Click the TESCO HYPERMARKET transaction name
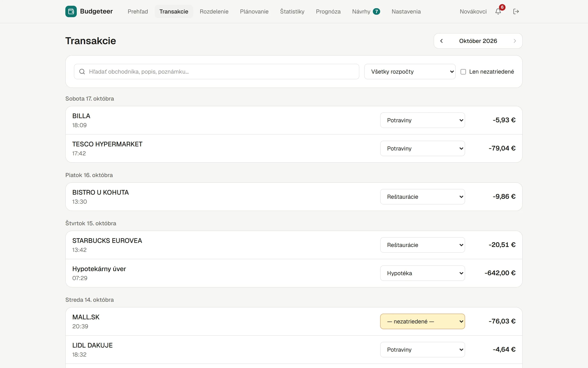The height and width of the screenshot is (368, 588). pyautogui.click(x=107, y=144)
